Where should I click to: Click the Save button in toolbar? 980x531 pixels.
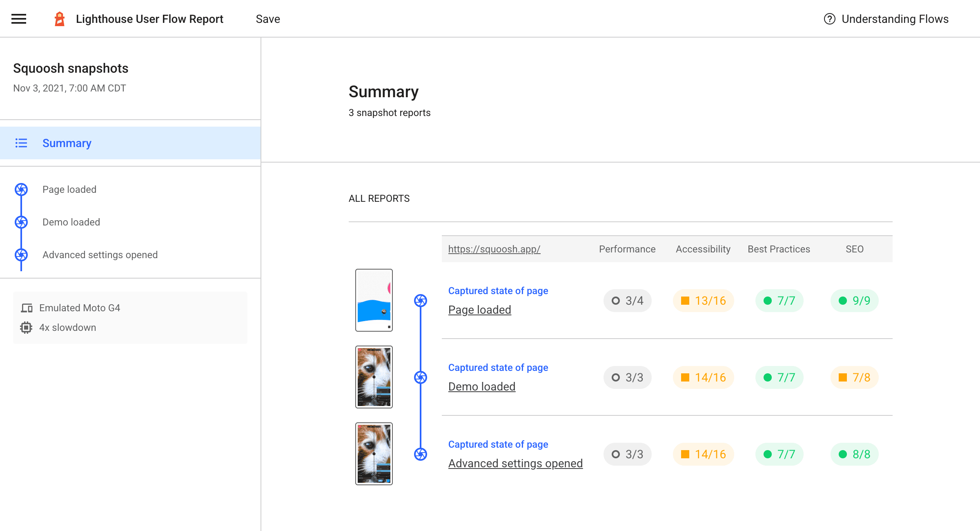click(268, 18)
